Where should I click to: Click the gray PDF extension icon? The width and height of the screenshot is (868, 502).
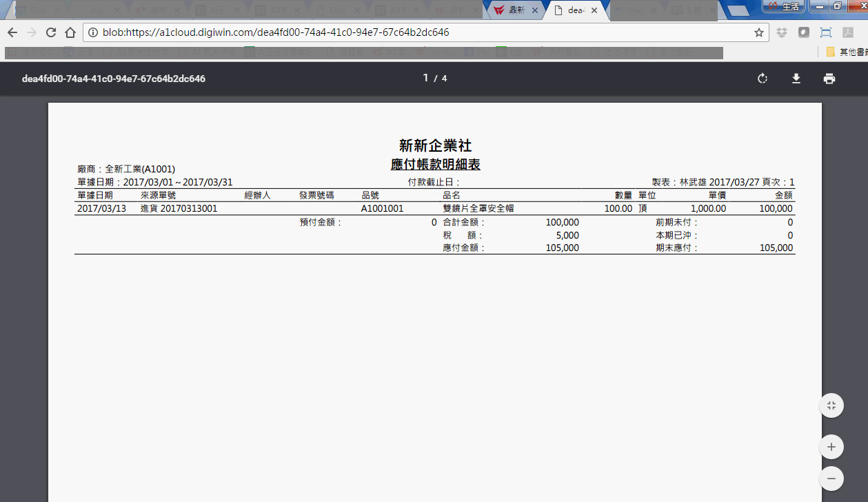pyautogui.click(x=848, y=32)
